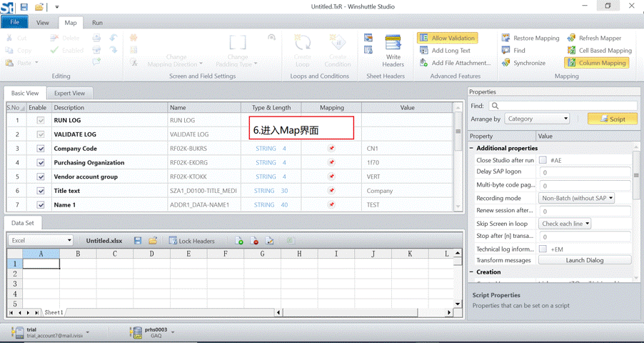This screenshot has height=343, width=644.
Task: Switch to the View ribbon tab
Action: (42, 23)
